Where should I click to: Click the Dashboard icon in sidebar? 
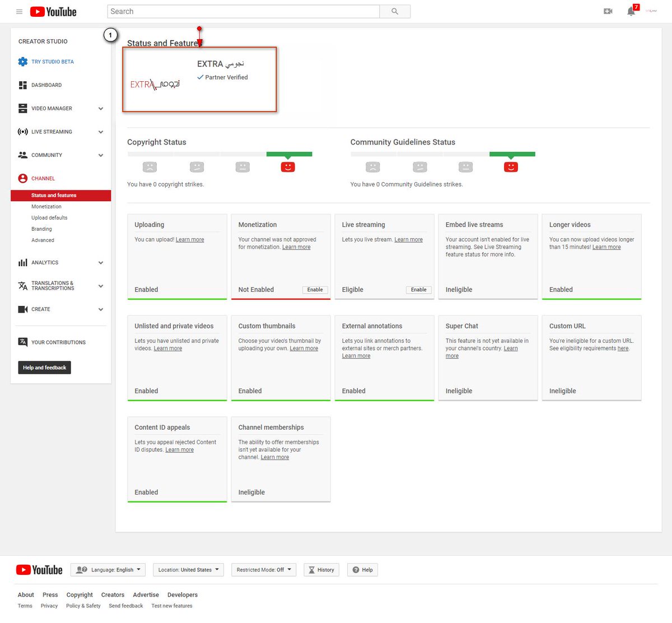(23, 85)
